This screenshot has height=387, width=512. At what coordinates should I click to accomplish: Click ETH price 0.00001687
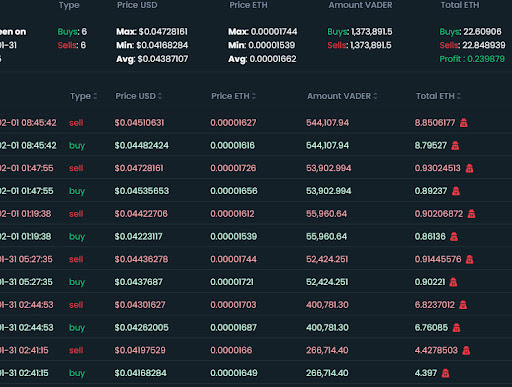pyautogui.click(x=233, y=328)
